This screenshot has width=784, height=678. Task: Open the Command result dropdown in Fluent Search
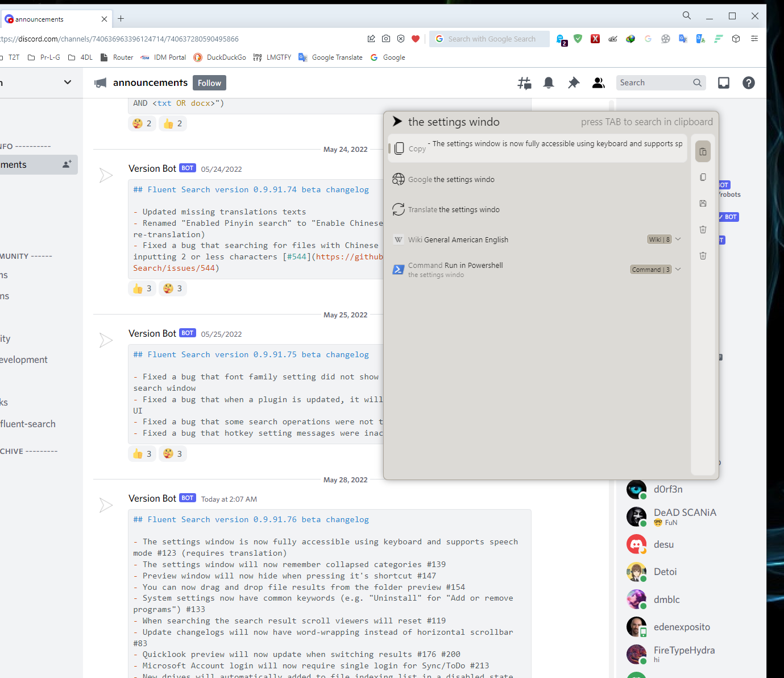click(678, 269)
